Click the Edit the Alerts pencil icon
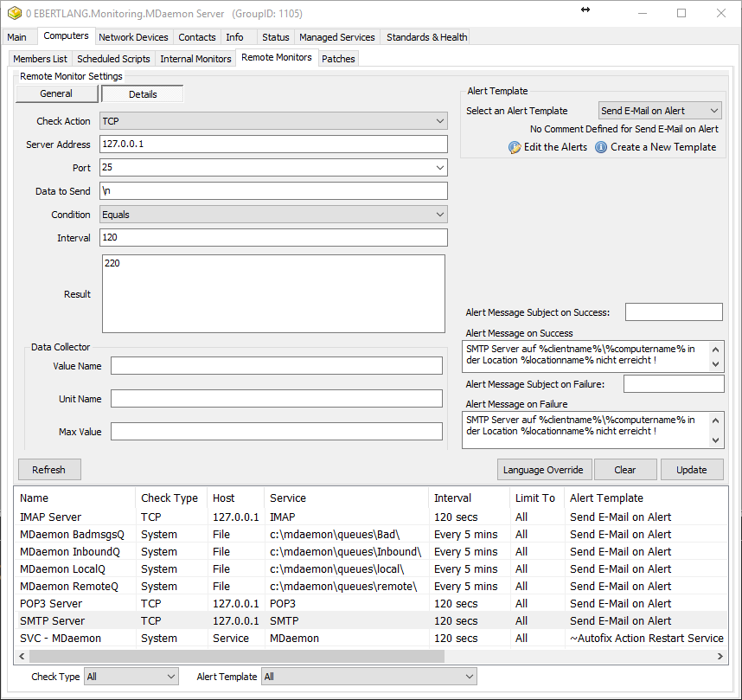The height and width of the screenshot is (700, 742). tap(515, 147)
